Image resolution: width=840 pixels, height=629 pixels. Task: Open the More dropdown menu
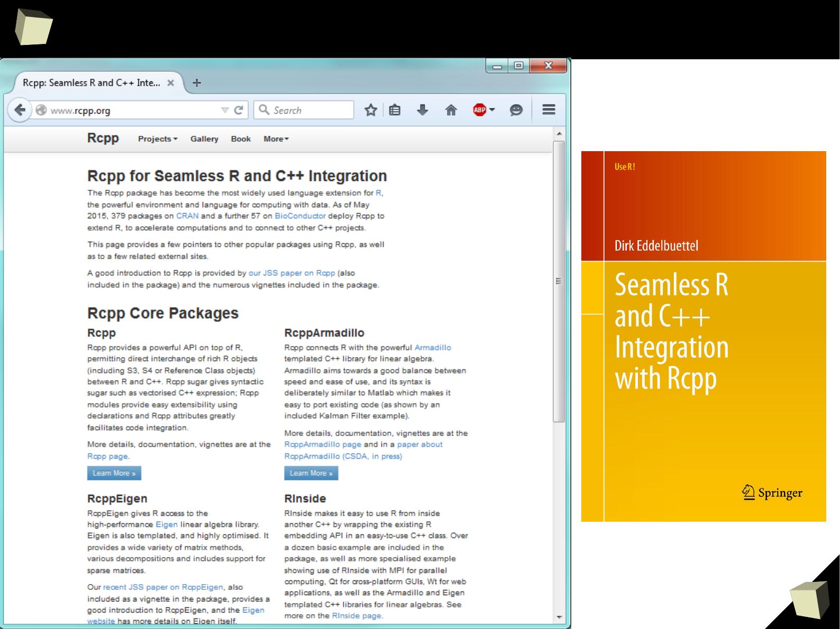276,139
